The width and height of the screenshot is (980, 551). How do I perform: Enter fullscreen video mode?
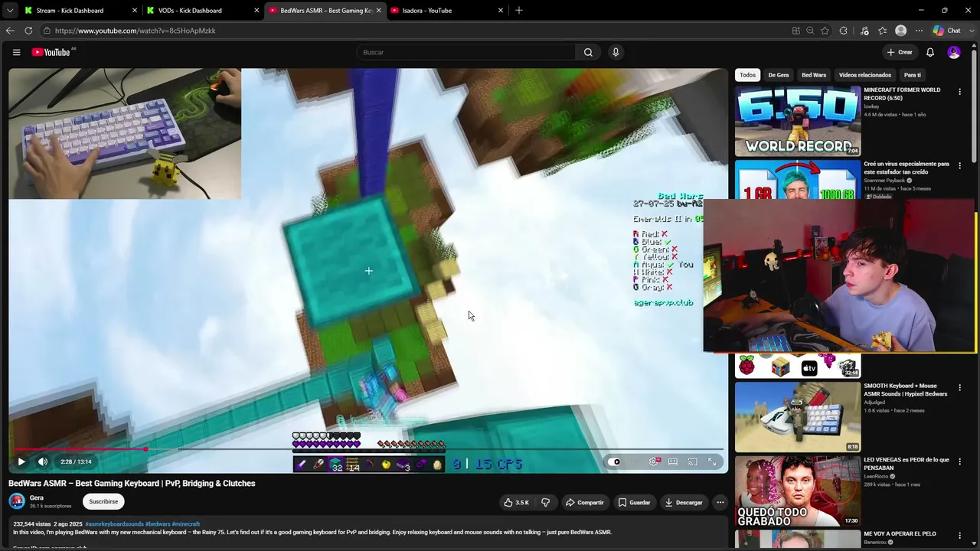pos(712,461)
